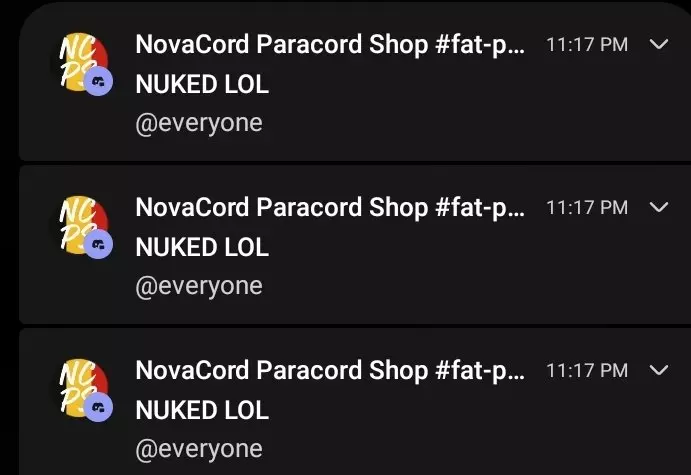The image size is (691, 475).
Task: Tap the 11:17 PM timestamp on top notification
Action: tap(587, 45)
